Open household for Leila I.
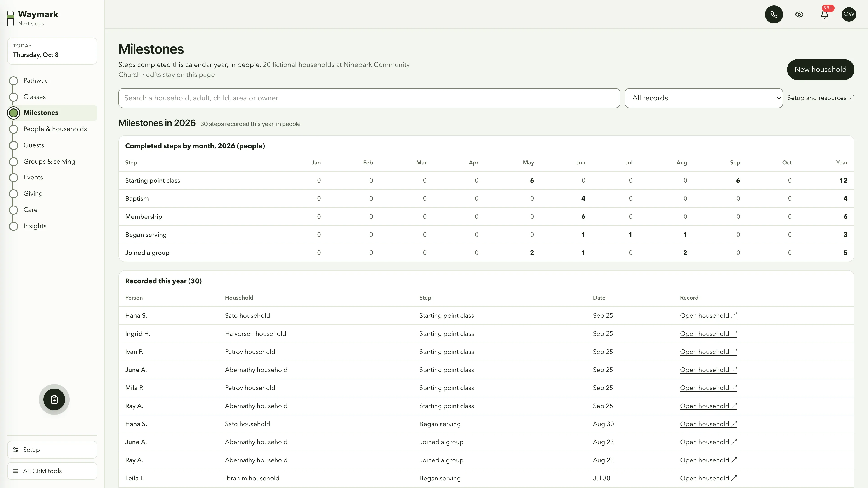 coord(708,478)
